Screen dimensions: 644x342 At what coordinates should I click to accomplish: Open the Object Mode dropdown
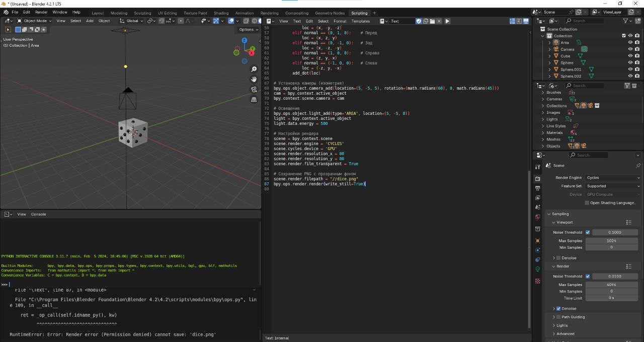[34, 21]
